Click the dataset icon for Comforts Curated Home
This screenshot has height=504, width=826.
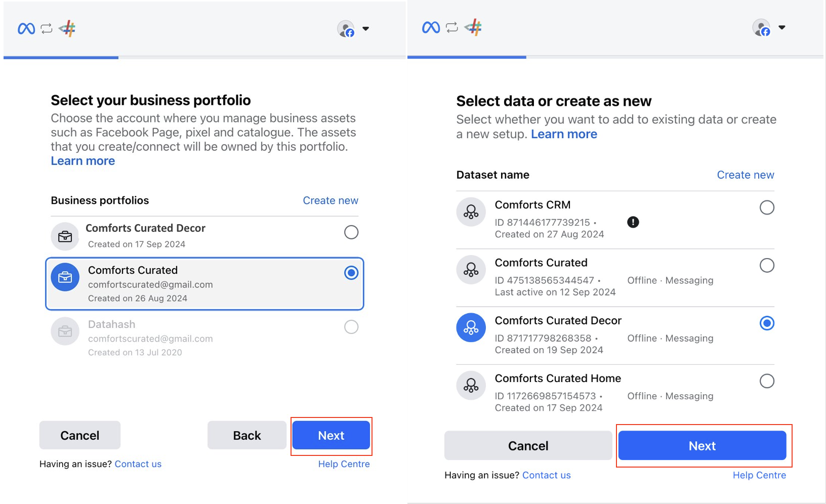[x=471, y=386]
